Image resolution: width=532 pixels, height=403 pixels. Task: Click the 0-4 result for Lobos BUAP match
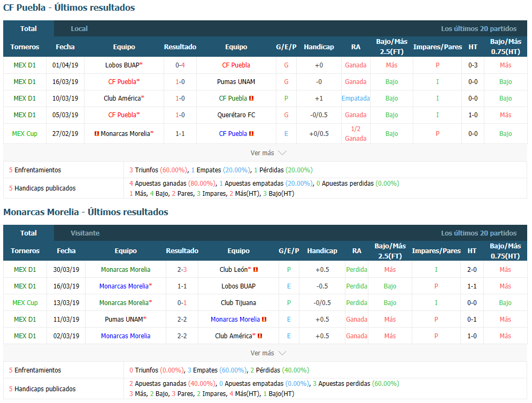click(180, 65)
